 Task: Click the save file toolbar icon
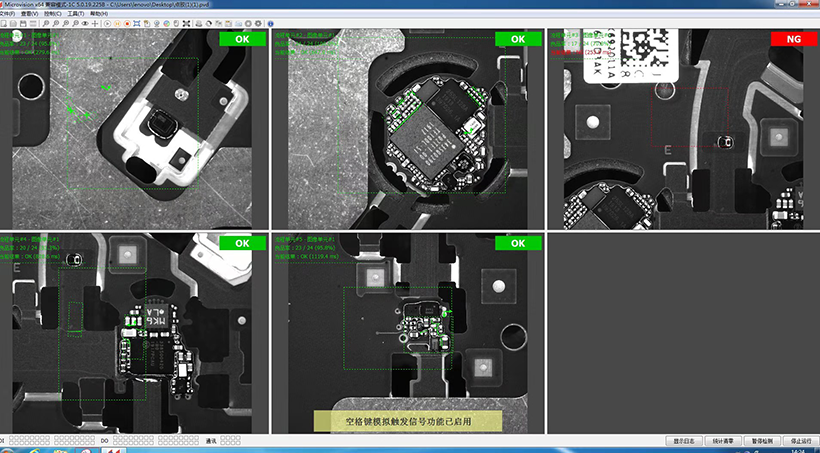pyautogui.click(x=23, y=23)
